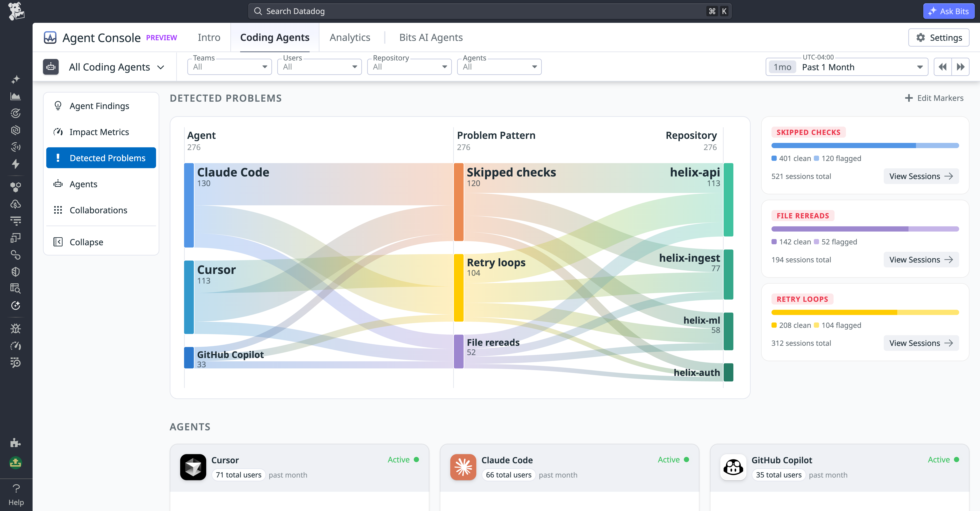The image size is (980, 511).
Task: Go to Agent Findings section
Action: click(x=101, y=106)
